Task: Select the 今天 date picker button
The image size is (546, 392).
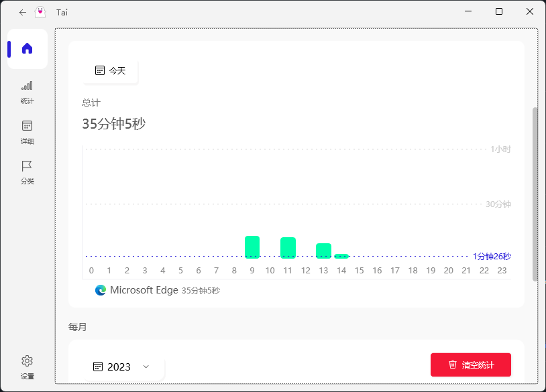Action: pos(111,71)
